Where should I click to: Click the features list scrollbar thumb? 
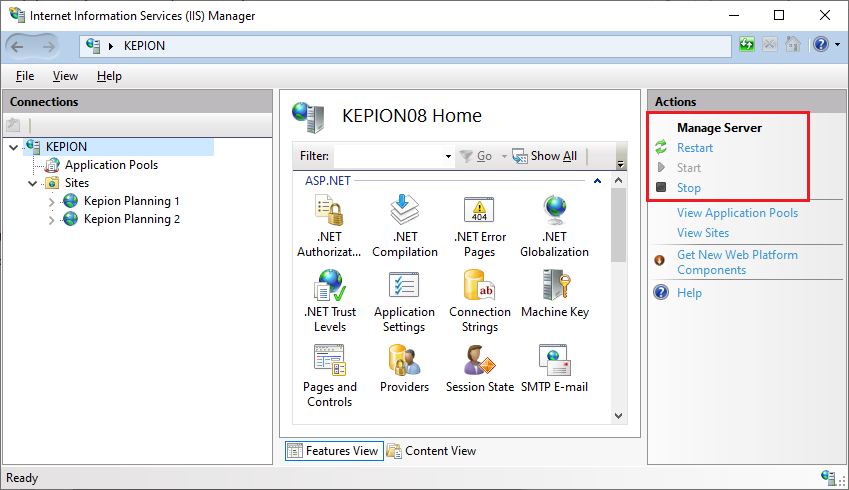pyautogui.click(x=618, y=225)
